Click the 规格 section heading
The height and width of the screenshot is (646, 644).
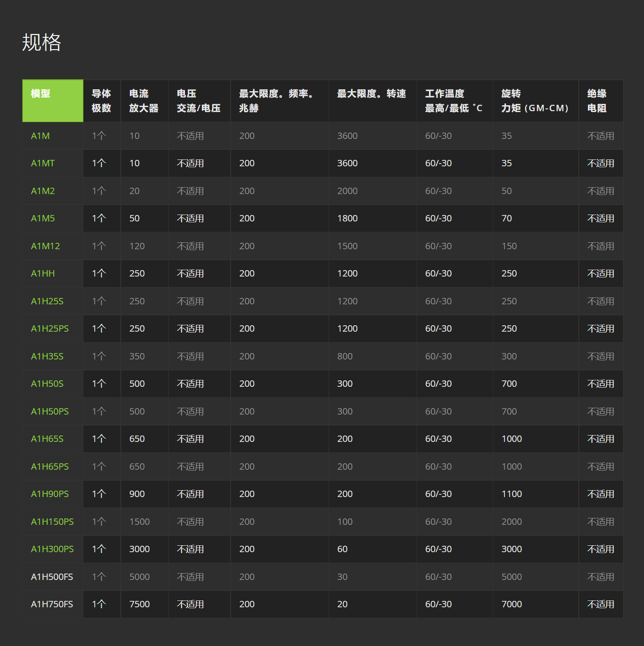click(x=41, y=42)
